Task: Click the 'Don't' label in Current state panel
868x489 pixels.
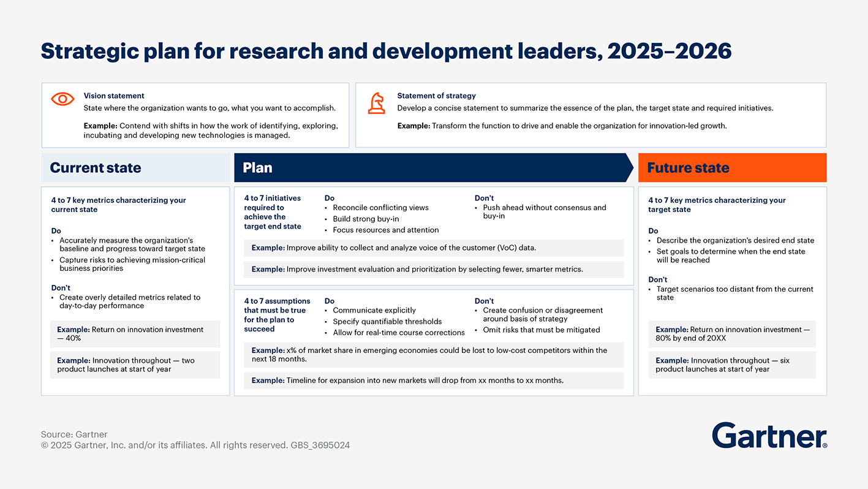Action: pos(61,288)
